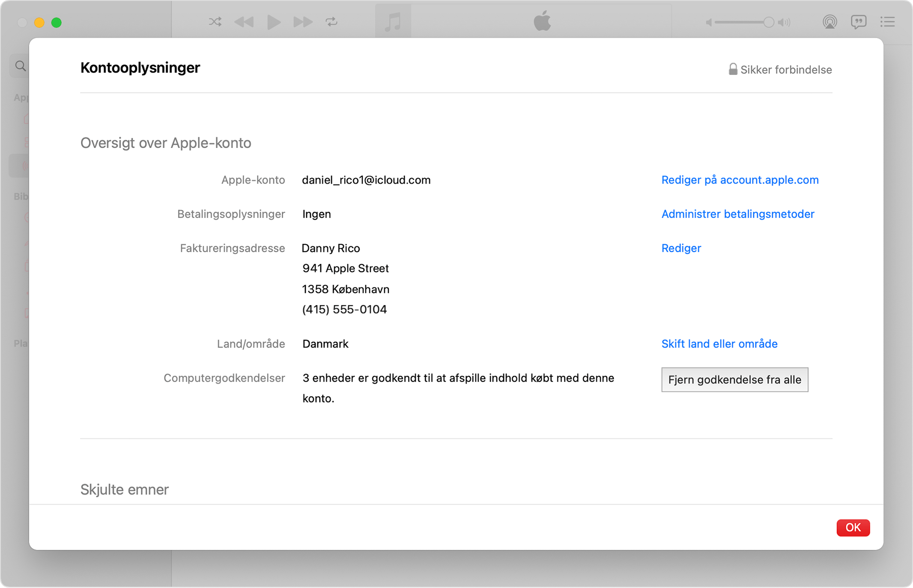Click the Computergodkendelser label
This screenshot has width=913, height=588.
(x=224, y=378)
